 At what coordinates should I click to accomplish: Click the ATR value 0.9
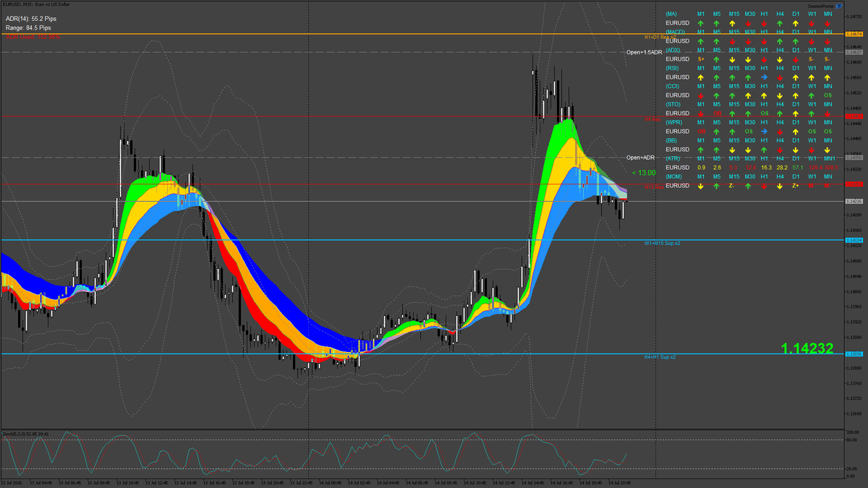702,168
